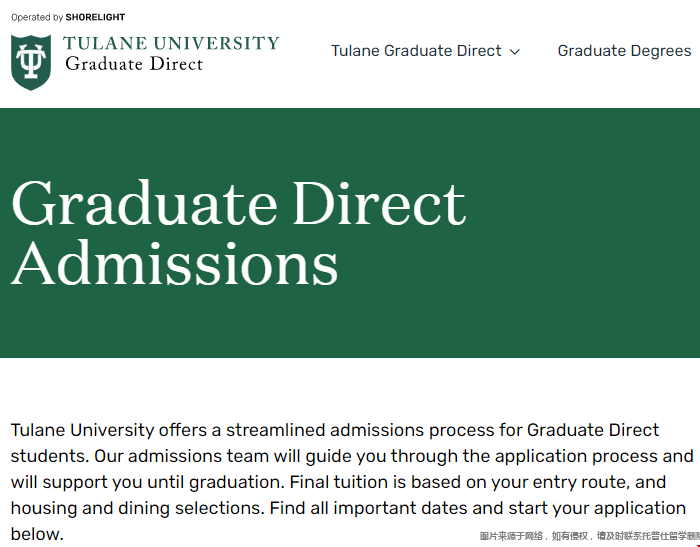Screen dimensions: 700x547
Task: Click the words "housing and dining selections"
Action: (x=137, y=508)
